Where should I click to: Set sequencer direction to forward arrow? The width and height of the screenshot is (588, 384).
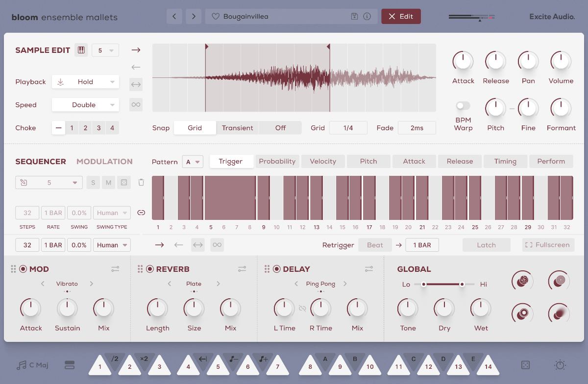coord(159,245)
